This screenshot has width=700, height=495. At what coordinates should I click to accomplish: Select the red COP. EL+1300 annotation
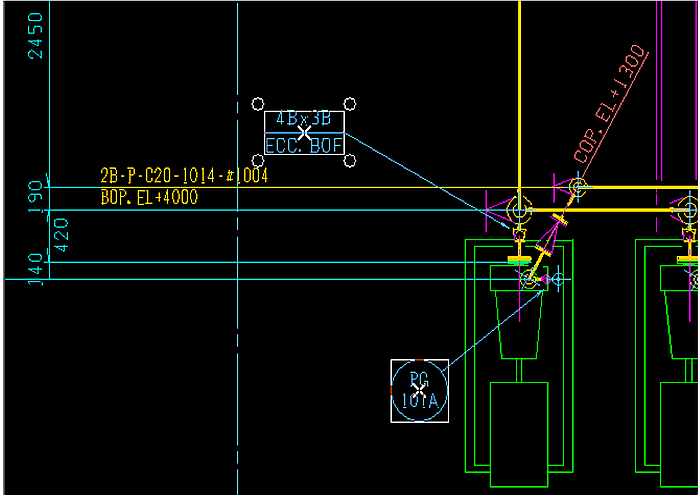[611, 104]
